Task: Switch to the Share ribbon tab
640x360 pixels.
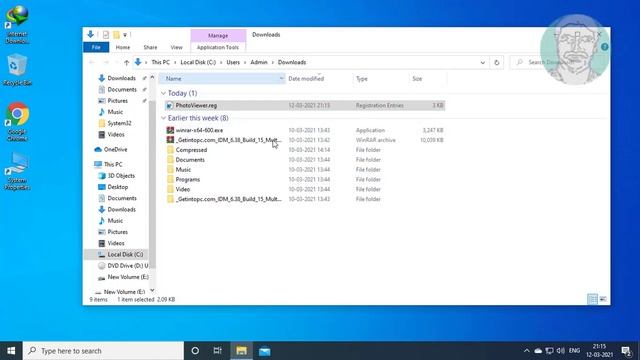Action: 150,47
